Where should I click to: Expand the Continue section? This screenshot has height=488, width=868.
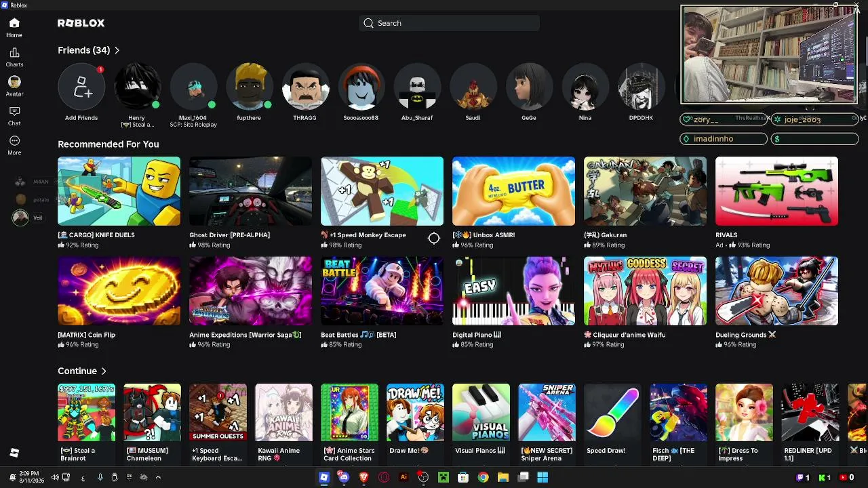click(82, 371)
